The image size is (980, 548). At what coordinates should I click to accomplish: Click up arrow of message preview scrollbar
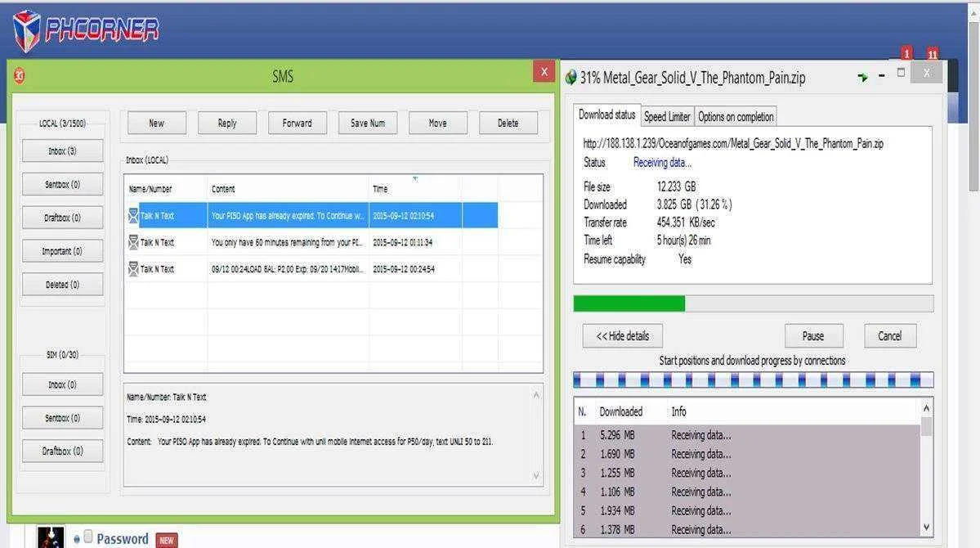[535, 395]
